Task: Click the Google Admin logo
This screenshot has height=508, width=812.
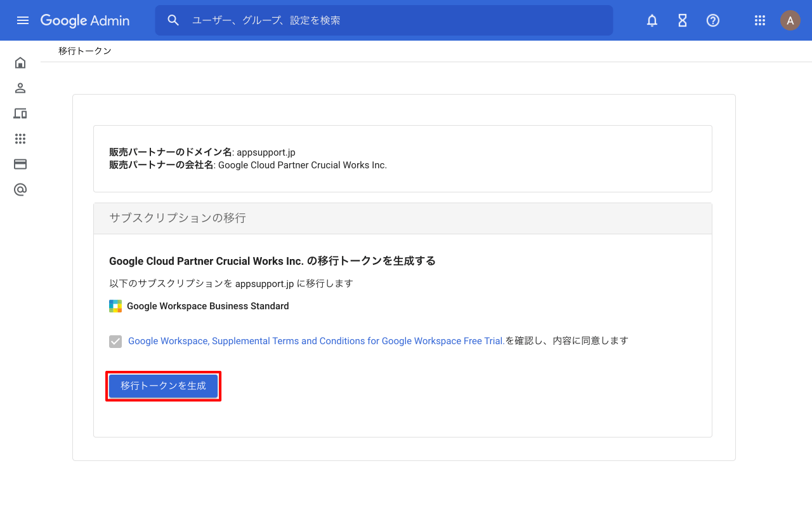Action: coord(85,20)
